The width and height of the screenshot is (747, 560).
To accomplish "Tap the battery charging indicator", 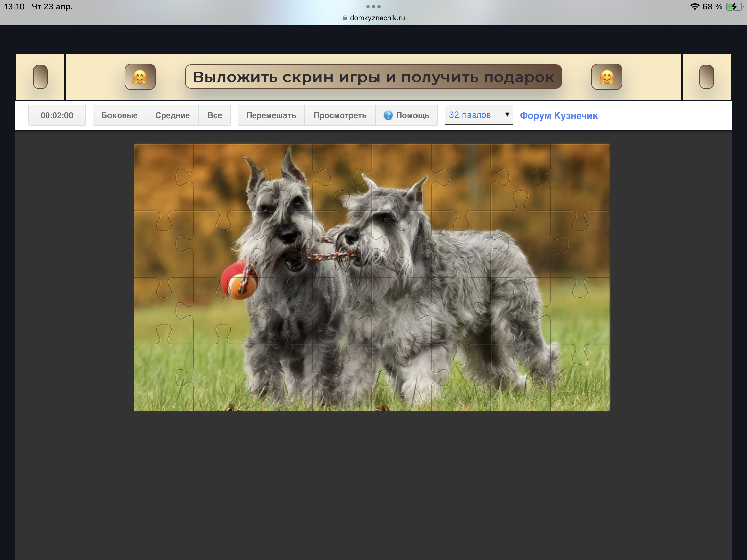I will tap(734, 7).
